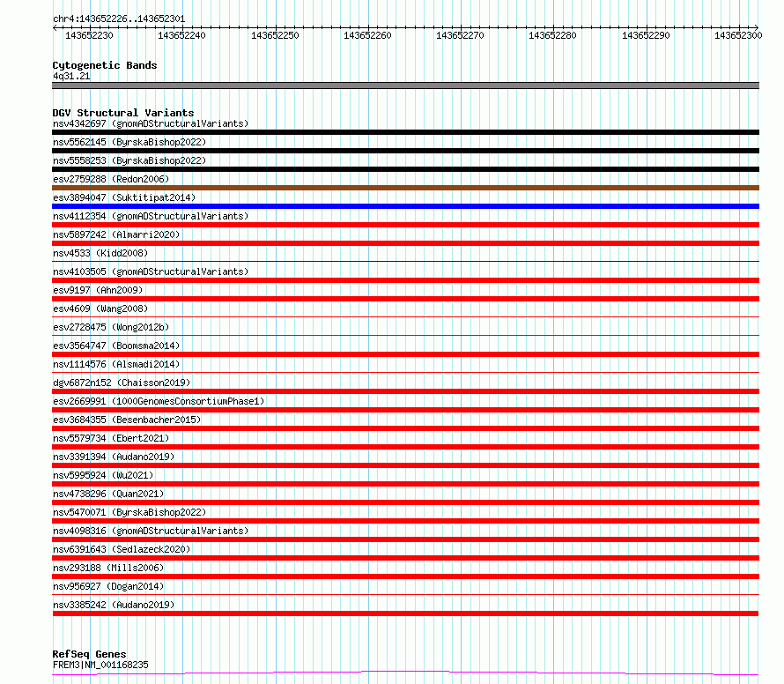Click ruler position 143652260
This screenshot has height=684, width=784.
[367, 35]
